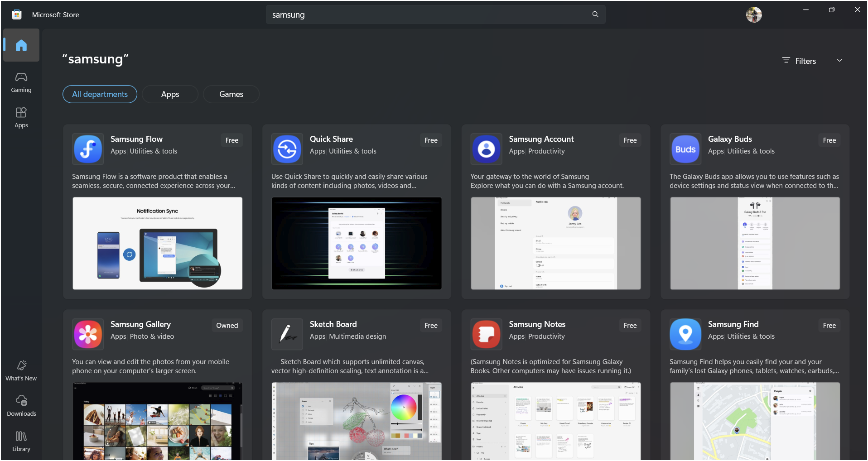The image size is (868, 461).
Task: Click the Samsung Notes app icon
Action: tap(487, 334)
